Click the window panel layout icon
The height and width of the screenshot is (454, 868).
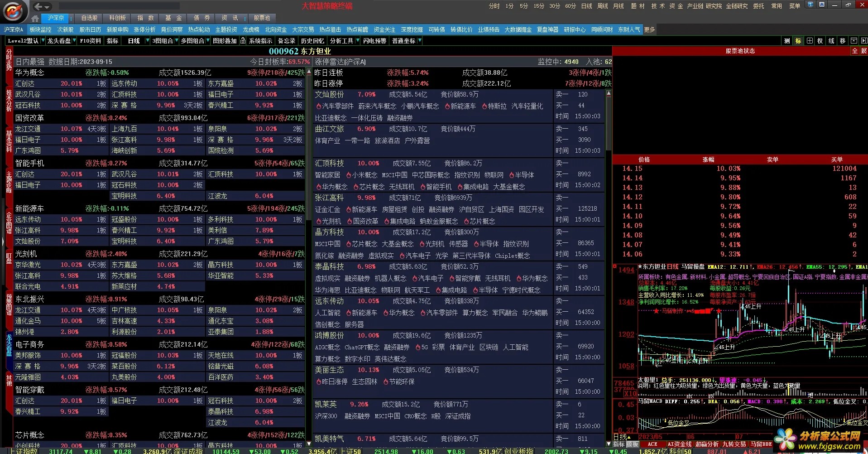coord(854,41)
